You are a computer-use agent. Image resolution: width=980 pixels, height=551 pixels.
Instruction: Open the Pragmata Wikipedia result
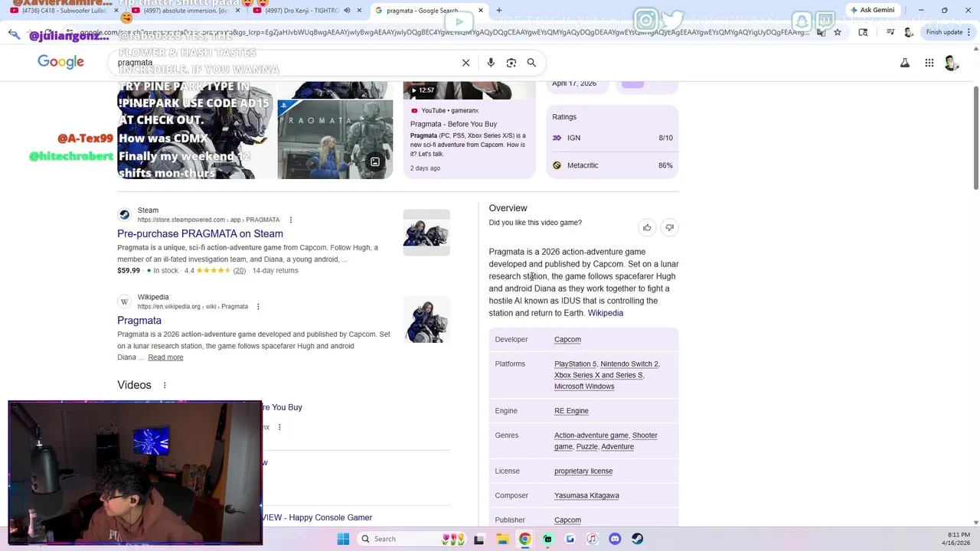[x=139, y=321]
